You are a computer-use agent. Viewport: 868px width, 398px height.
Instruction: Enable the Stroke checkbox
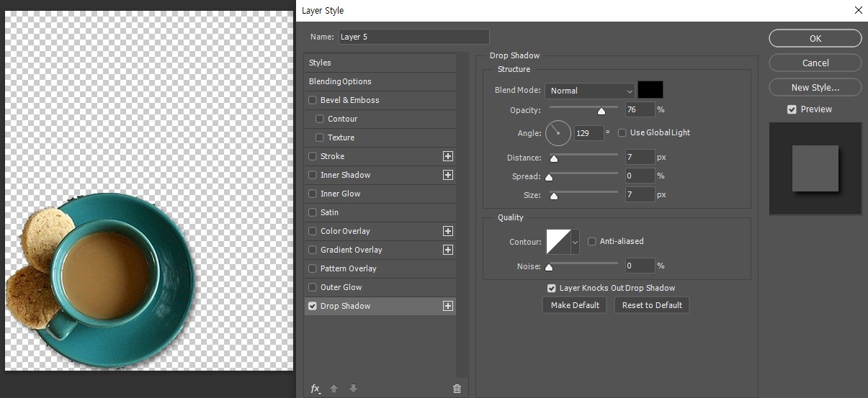pyautogui.click(x=313, y=156)
